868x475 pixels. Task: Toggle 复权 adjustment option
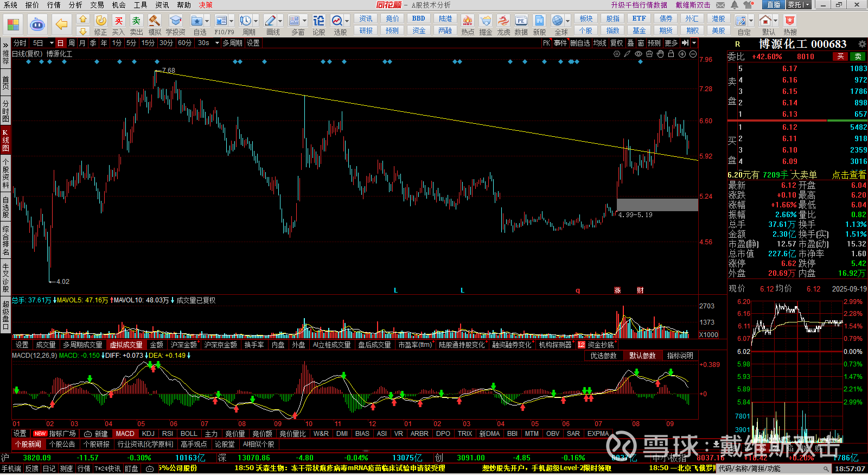pos(616,43)
